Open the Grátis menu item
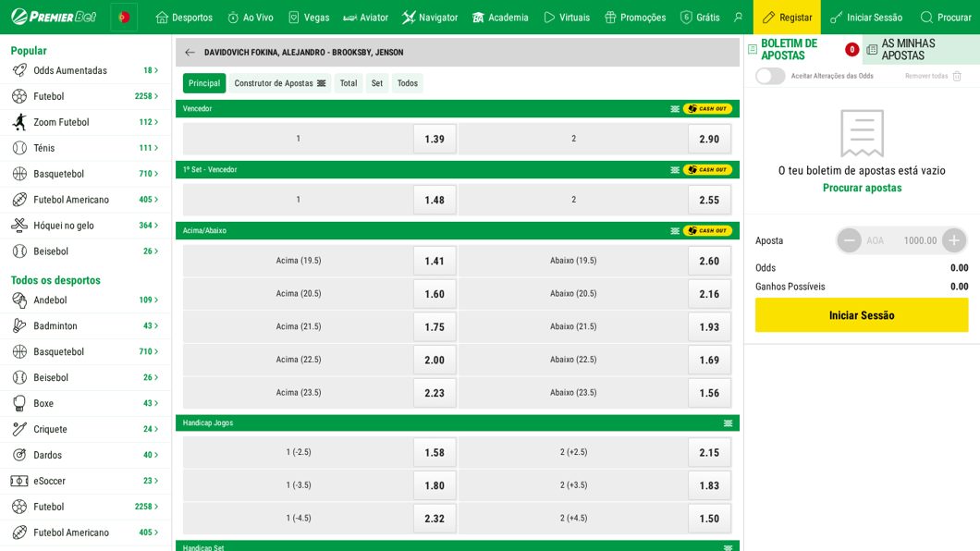 pos(699,18)
